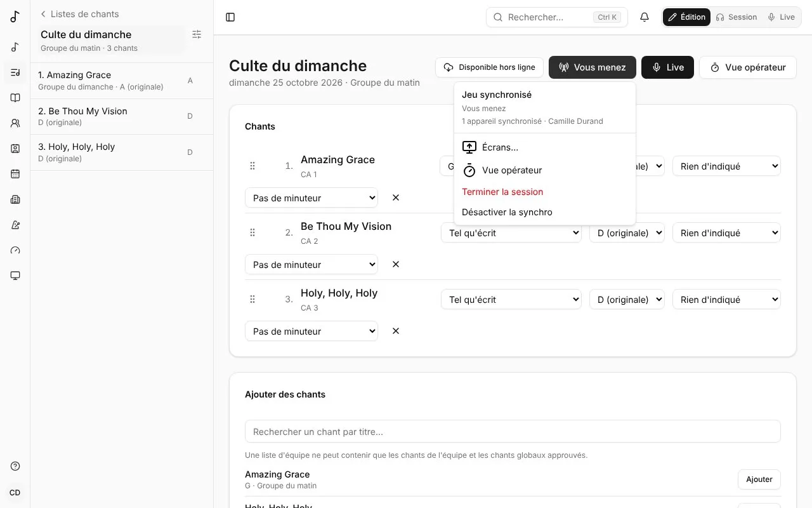This screenshot has height=508, width=812.
Task: Open Be Thou My Vision arrangement dropdown
Action: click(511, 232)
